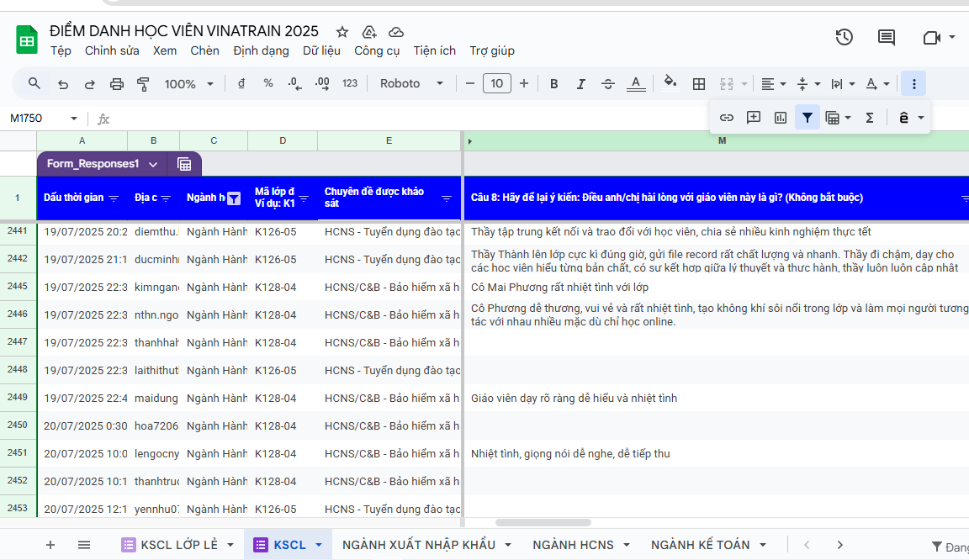The width and height of the screenshot is (969, 560).
Task: Click the font size input field
Action: coord(497,84)
